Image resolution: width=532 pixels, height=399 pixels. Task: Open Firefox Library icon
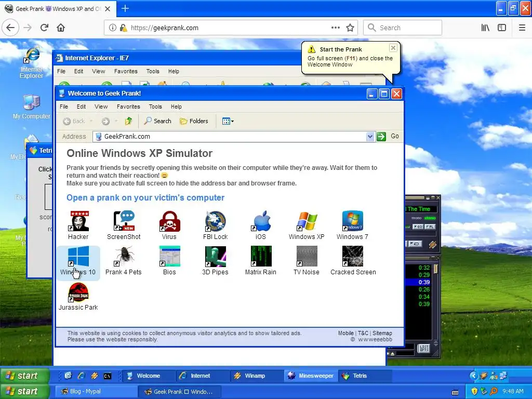pos(486,28)
